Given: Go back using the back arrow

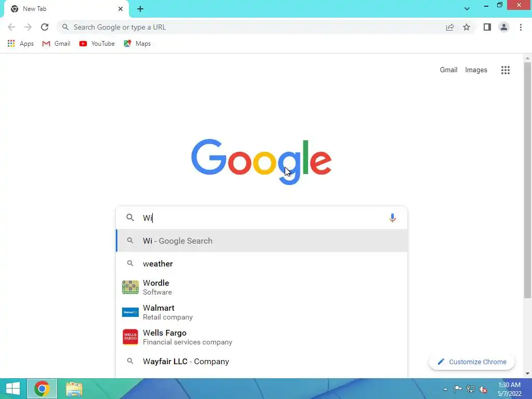Looking at the screenshot, I should tap(11, 27).
